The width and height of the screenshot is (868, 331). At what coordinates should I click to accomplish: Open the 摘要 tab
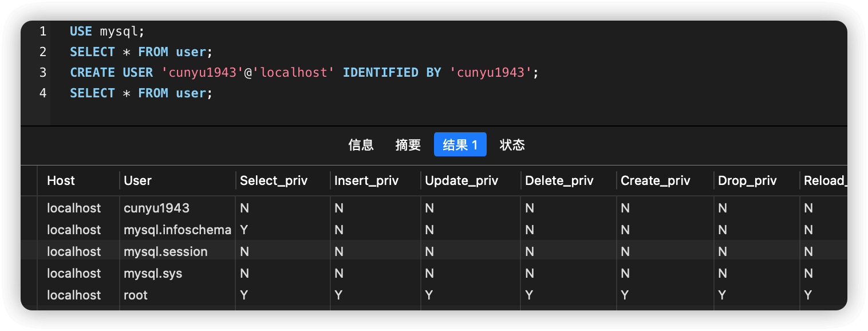(x=408, y=145)
